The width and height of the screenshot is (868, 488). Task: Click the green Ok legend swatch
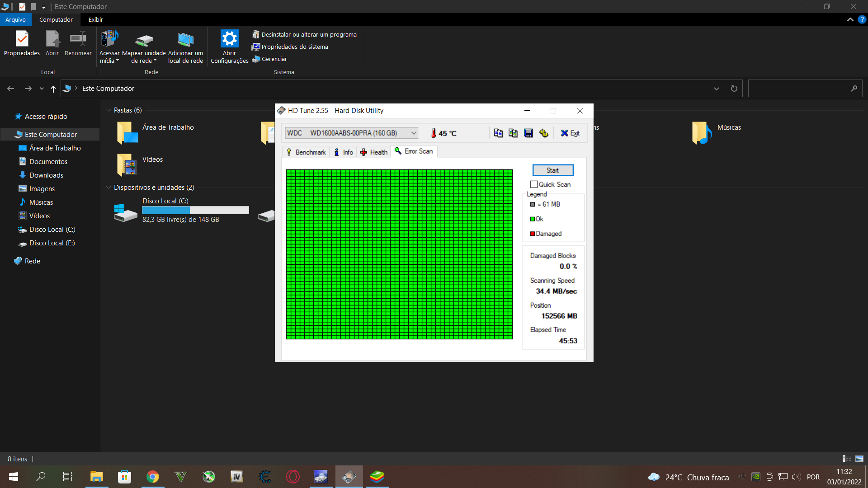[533, 219]
